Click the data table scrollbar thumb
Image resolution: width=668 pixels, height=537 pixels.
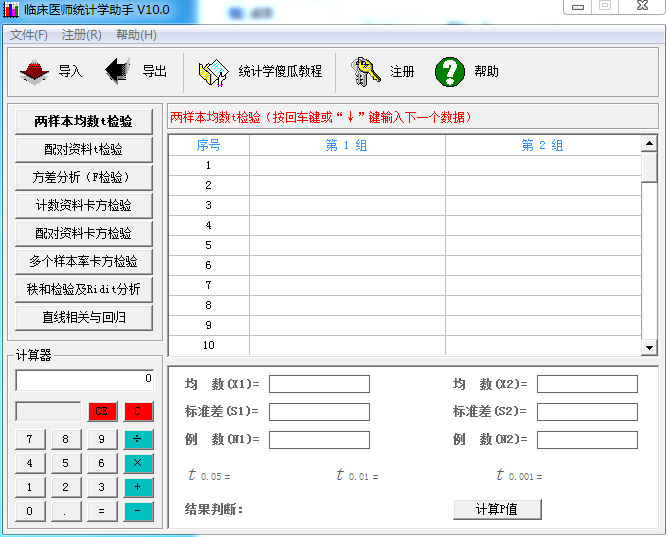(649, 167)
